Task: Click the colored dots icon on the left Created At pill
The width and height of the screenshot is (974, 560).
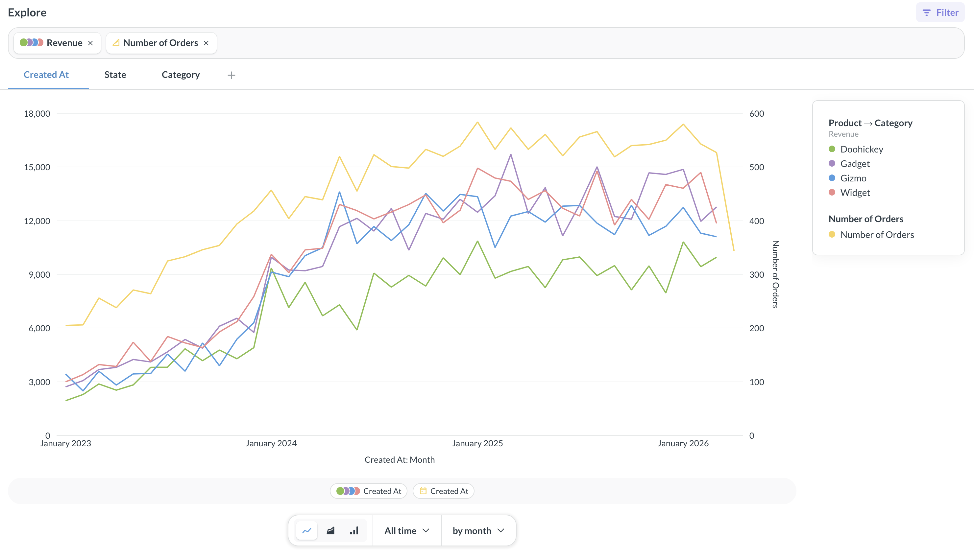Action: click(x=348, y=491)
